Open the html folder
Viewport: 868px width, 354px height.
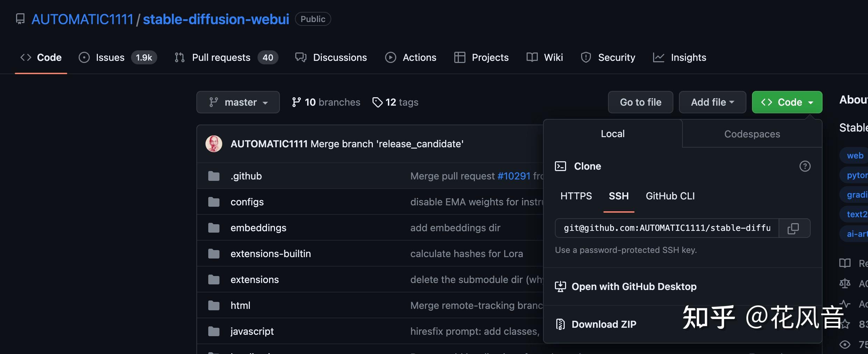pyautogui.click(x=240, y=305)
